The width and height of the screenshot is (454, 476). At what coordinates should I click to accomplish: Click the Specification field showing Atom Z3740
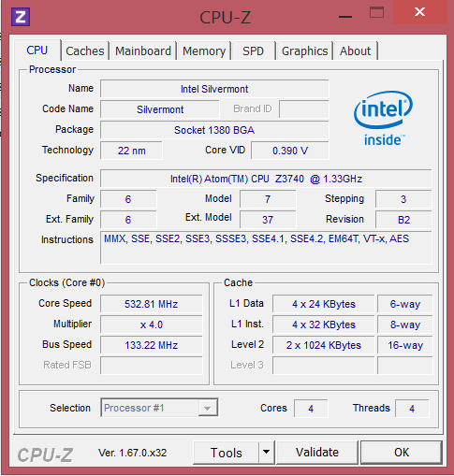[266, 179]
